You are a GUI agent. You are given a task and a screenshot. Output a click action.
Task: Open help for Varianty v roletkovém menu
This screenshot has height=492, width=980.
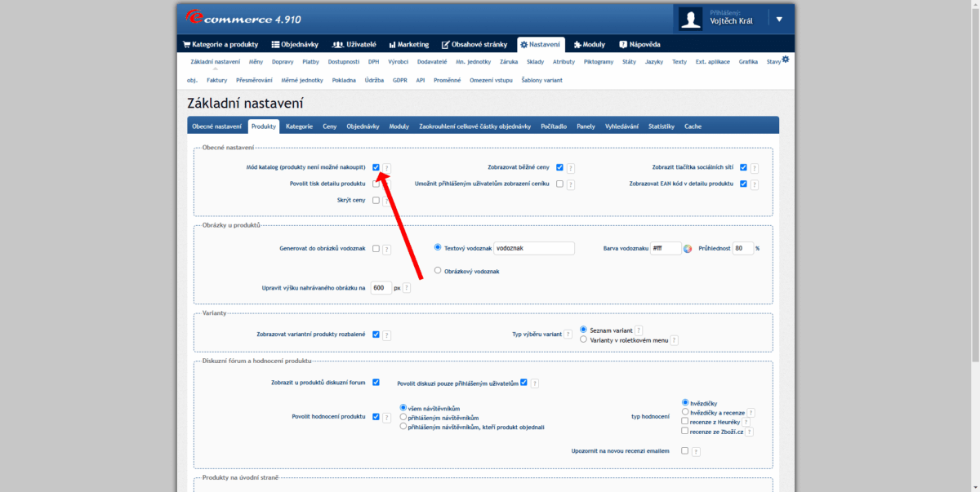(x=675, y=340)
